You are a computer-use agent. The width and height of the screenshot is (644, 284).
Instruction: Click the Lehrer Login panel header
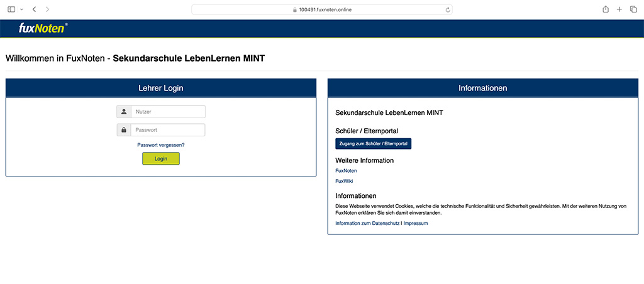tap(161, 88)
